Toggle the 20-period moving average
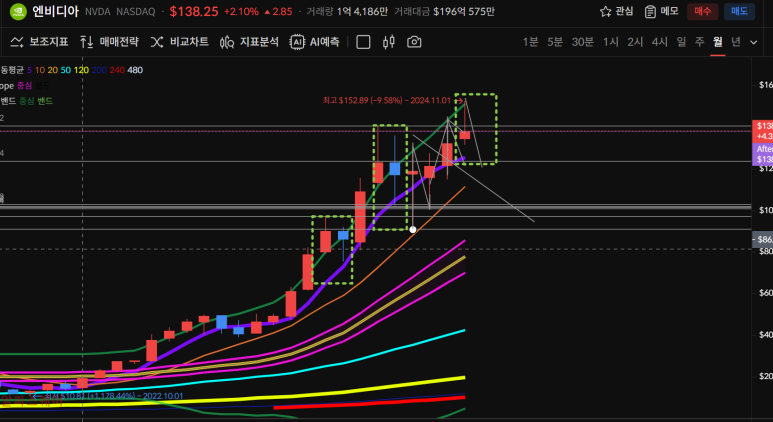The image size is (773, 422). click(x=53, y=70)
